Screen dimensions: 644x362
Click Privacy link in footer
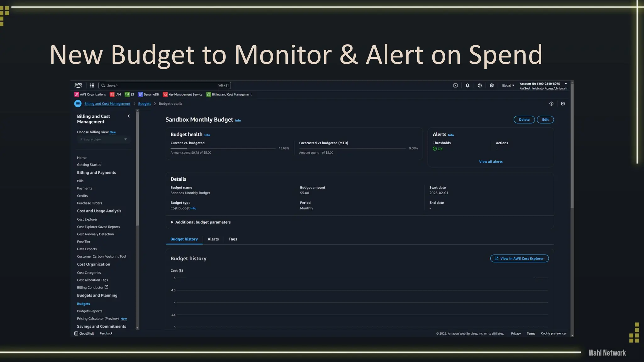516,333
